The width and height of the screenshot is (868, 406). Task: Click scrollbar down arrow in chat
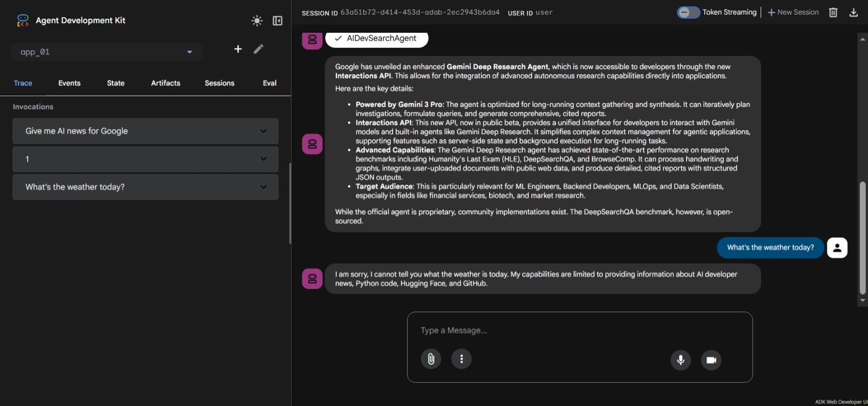(x=863, y=300)
